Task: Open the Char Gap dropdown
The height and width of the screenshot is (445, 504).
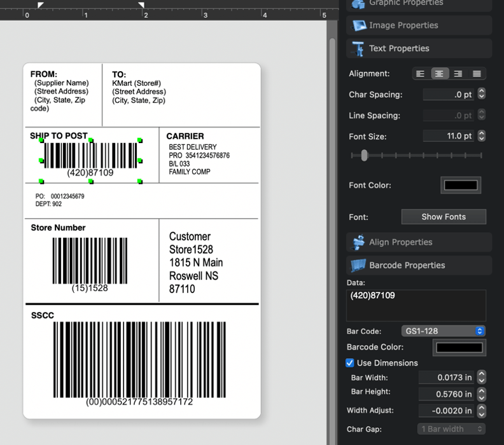Action: pos(451,429)
